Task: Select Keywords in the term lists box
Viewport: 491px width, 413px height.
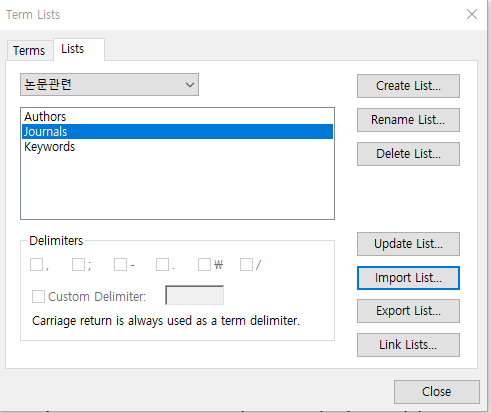Action: coord(177,147)
